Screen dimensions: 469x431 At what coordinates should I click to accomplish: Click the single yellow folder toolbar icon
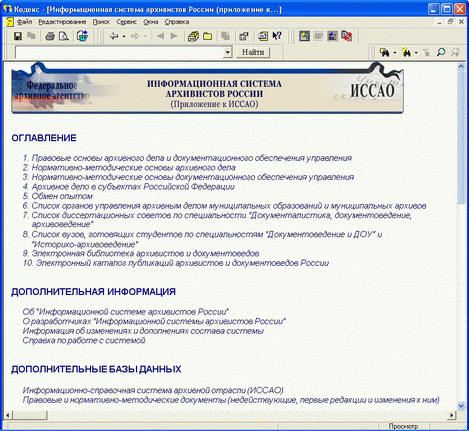208,36
